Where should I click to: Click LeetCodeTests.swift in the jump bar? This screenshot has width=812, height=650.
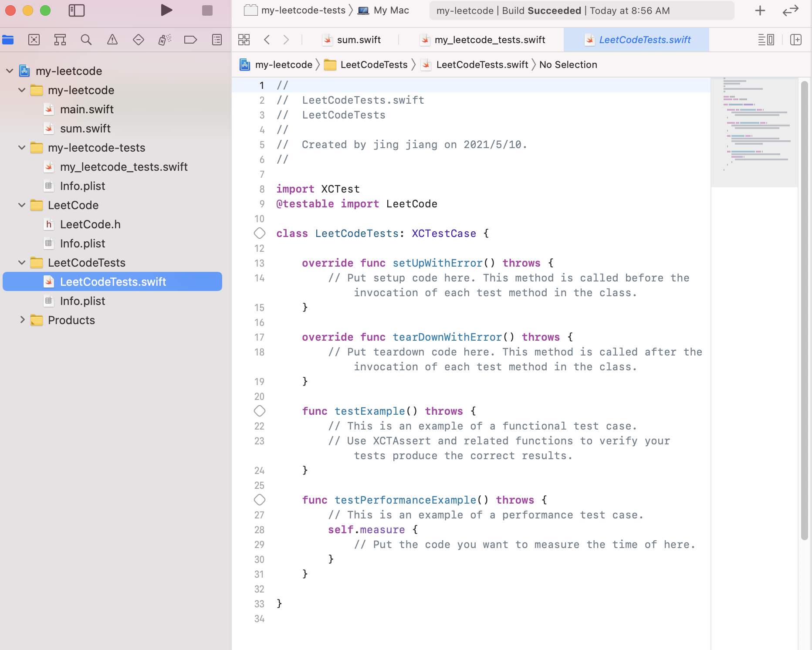coord(474,65)
